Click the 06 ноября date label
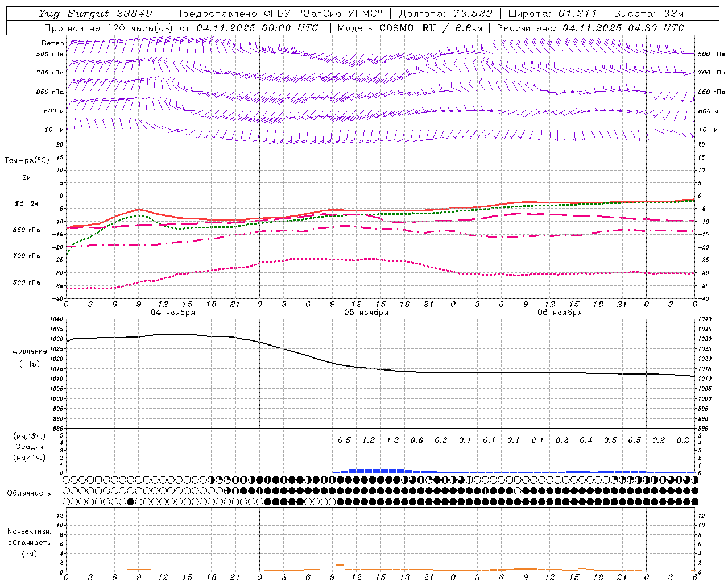Screen dimensions: 728x582 [x=560, y=313]
